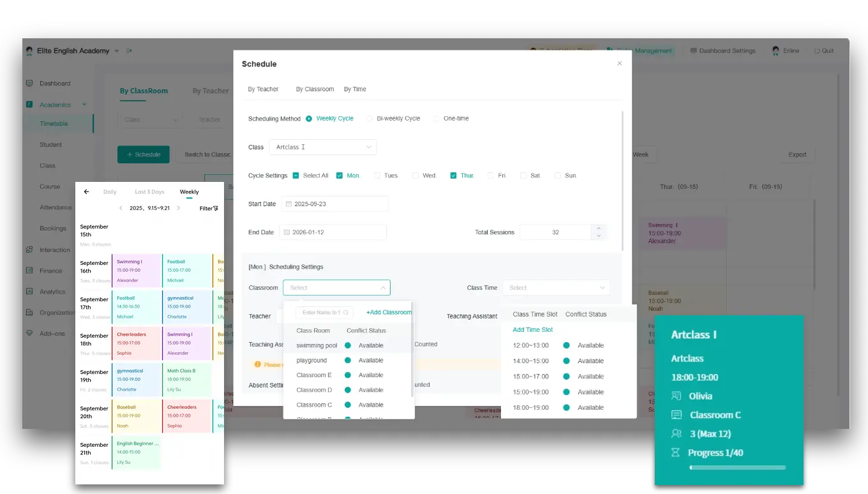The height and width of the screenshot is (494, 868).
Task: Open the Class dropdown showing Artclass I
Action: (322, 147)
